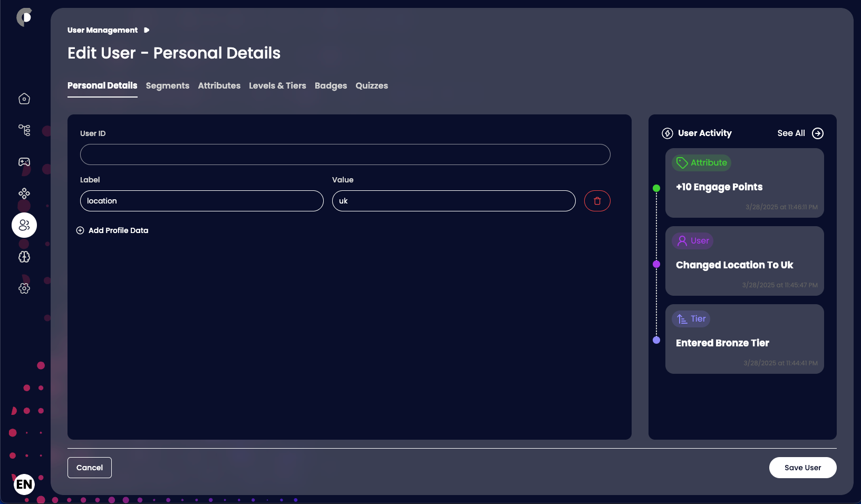Click the gamepad icon in the sidebar

click(24, 162)
